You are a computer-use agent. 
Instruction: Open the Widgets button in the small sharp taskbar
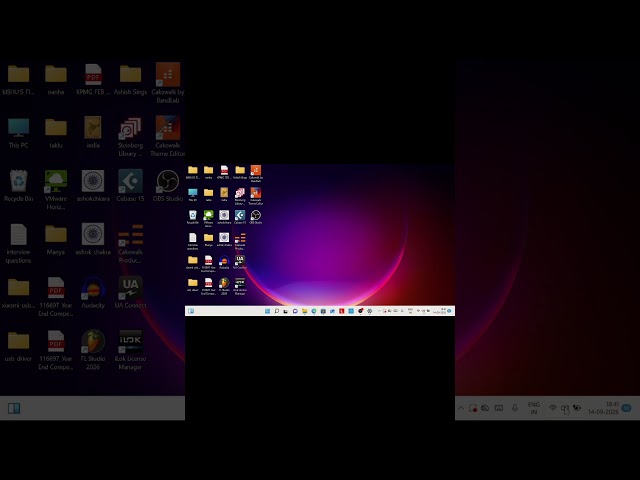point(191,311)
